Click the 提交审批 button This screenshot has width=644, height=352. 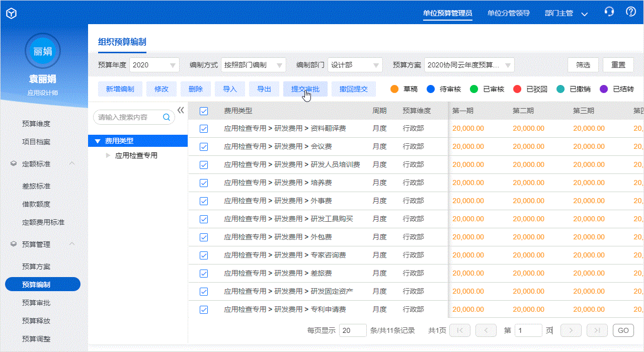[305, 89]
